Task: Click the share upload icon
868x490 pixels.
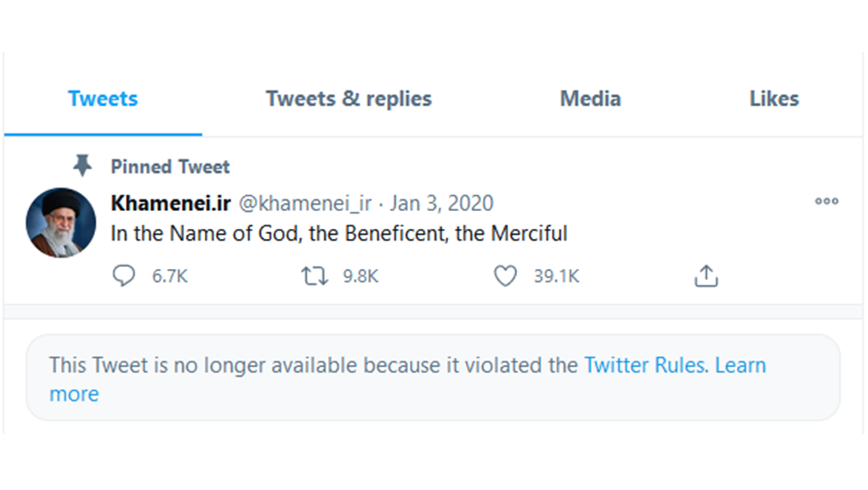Action: coord(706,276)
